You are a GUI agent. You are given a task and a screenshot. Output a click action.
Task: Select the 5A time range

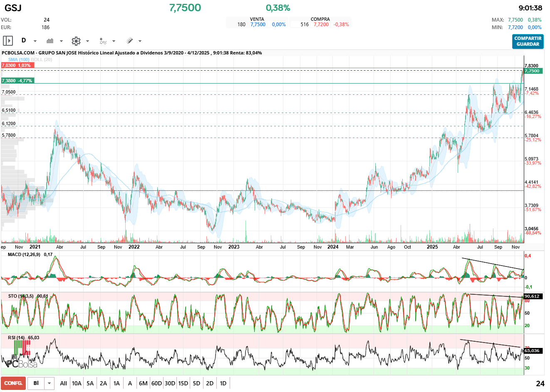90,383
